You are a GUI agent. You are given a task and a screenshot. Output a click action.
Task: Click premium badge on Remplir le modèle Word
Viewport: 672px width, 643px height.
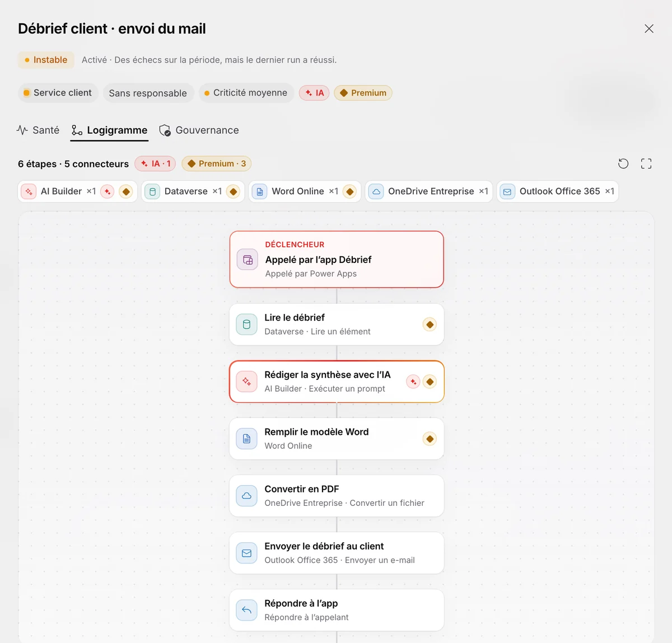pos(430,439)
